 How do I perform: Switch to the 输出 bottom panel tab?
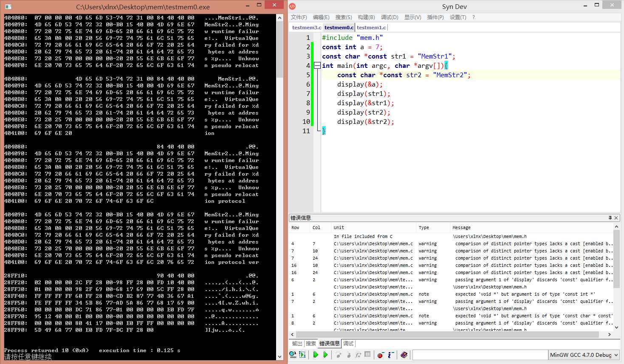pyautogui.click(x=297, y=344)
